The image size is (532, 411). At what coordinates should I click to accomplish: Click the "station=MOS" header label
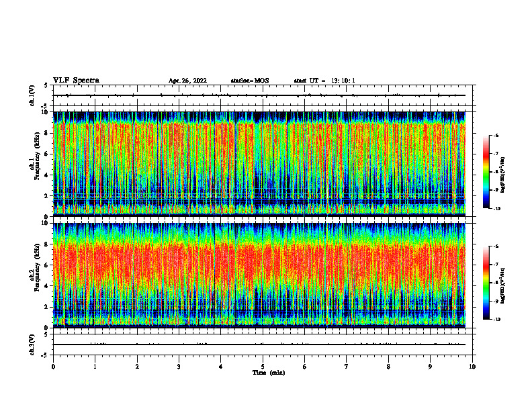point(250,81)
